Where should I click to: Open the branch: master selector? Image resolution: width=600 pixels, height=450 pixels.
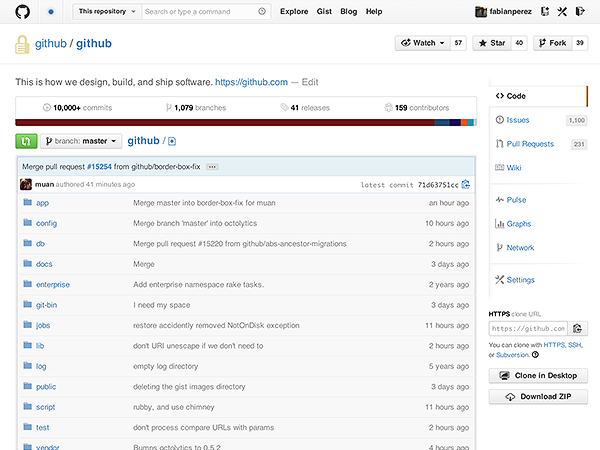(x=81, y=141)
